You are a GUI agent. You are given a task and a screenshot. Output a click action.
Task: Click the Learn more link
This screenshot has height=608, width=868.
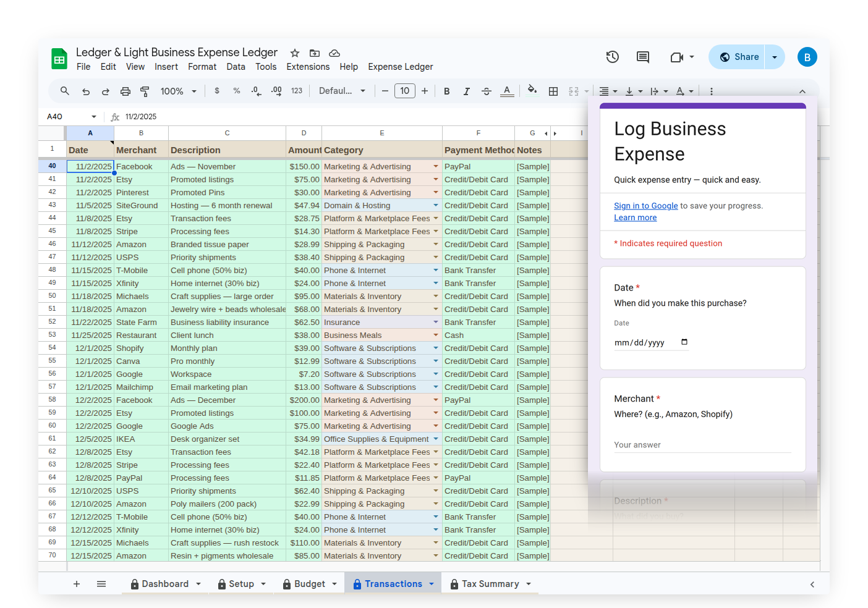(x=636, y=217)
